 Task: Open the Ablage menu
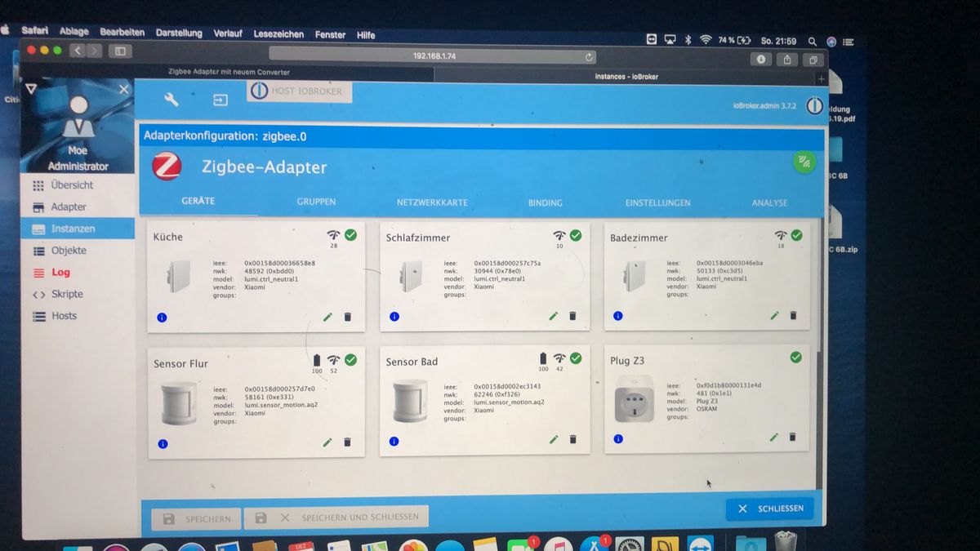[x=74, y=32]
